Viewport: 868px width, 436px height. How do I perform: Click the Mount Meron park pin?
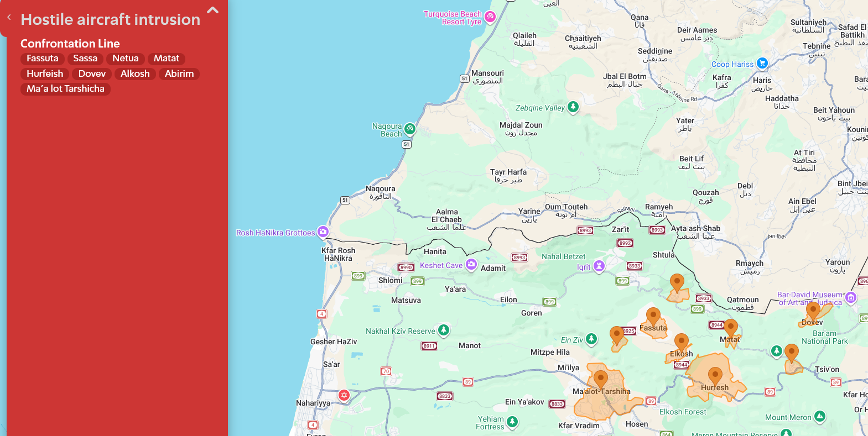point(820,416)
